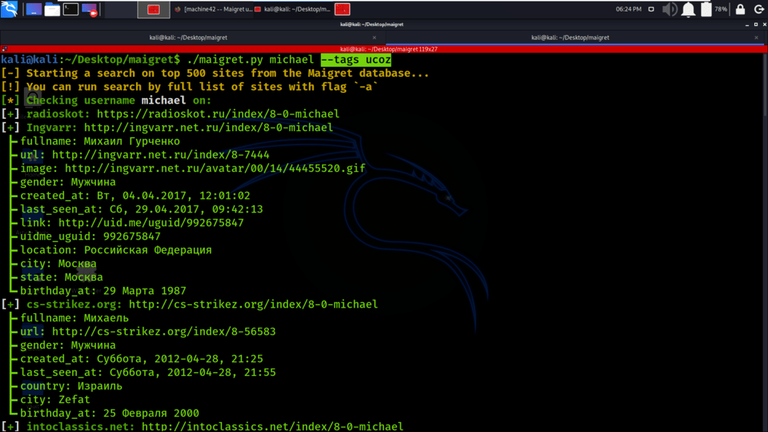Click the bold username michael in Checking line
The width and height of the screenshot is (768, 432).
coord(164,100)
